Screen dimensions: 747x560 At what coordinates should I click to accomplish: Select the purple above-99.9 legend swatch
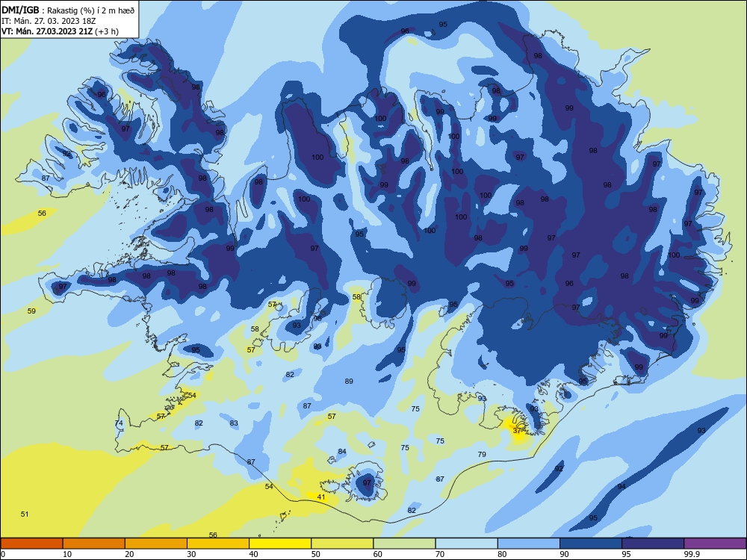pos(715,544)
